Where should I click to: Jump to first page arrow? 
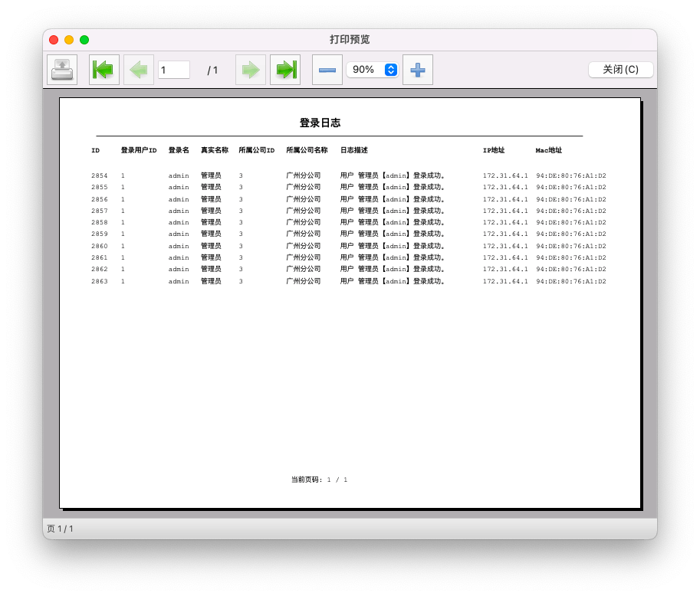pos(104,70)
